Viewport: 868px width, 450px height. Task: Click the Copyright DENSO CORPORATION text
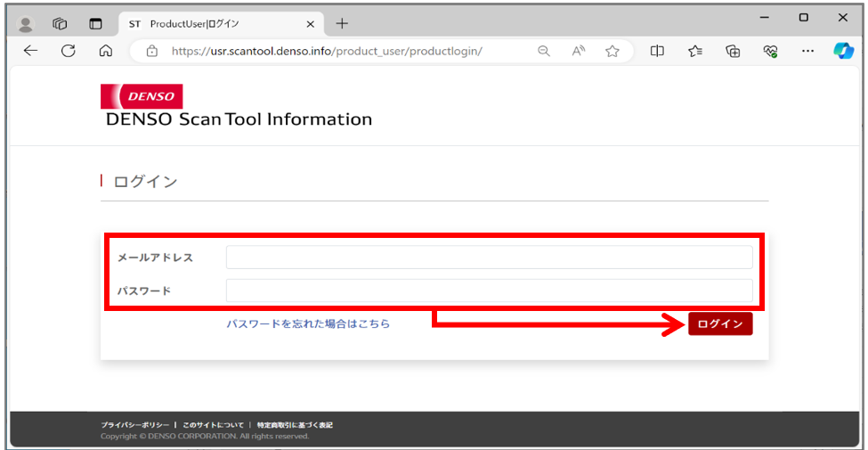[x=205, y=436]
